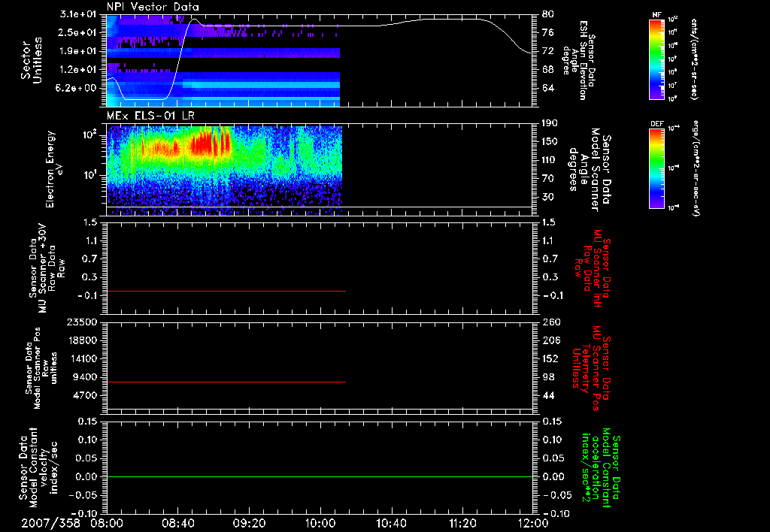Click the 'NF' label above the color bar
The height and width of the screenshot is (532, 770).
[x=657, y=15]
